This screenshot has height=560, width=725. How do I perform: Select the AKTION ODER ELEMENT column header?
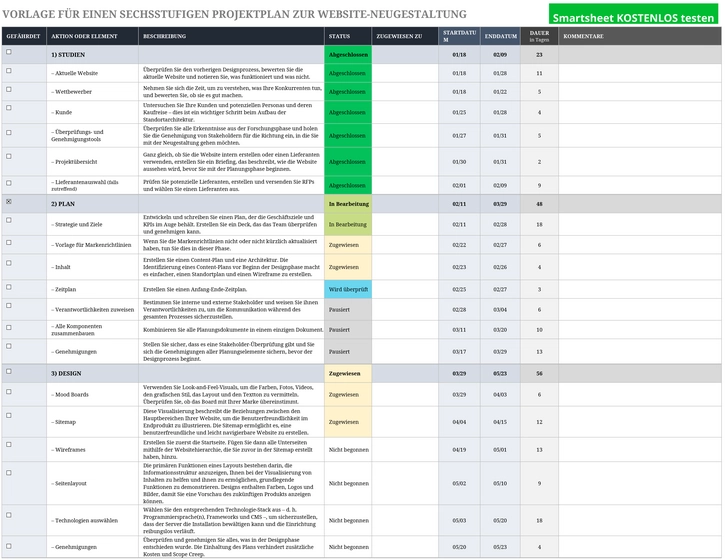point(92,36)
